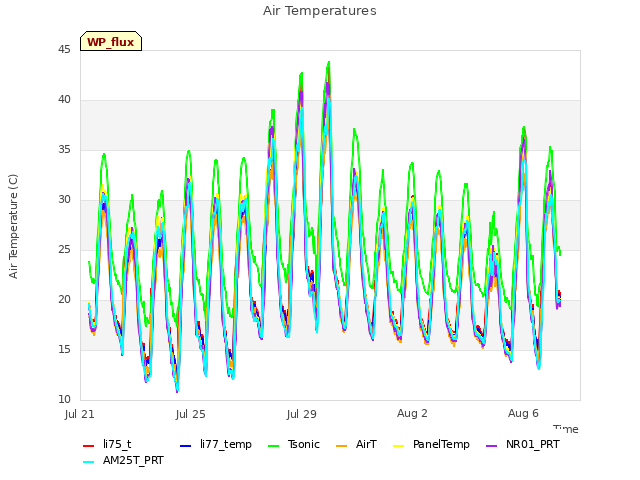The image size is (640, 480).
Task: Click the 45 y-axis tick label
Action: [x=64, y=50]
